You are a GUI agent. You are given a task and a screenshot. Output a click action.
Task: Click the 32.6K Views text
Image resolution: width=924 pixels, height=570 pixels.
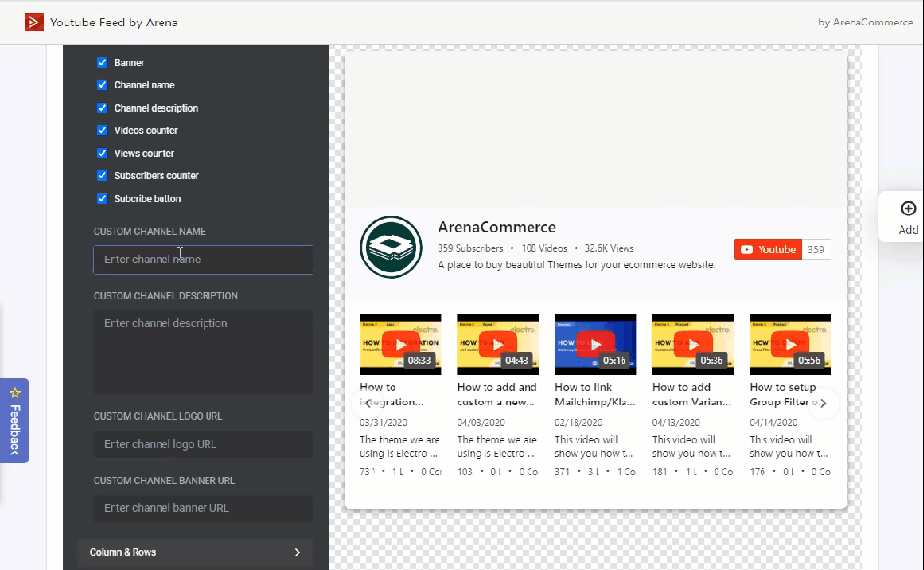[610, 249]
